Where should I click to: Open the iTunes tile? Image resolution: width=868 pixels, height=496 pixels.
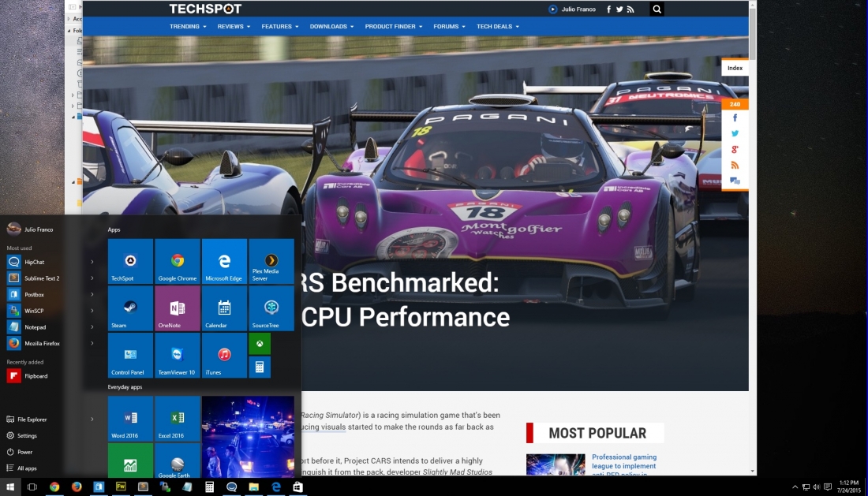point(224,355)
